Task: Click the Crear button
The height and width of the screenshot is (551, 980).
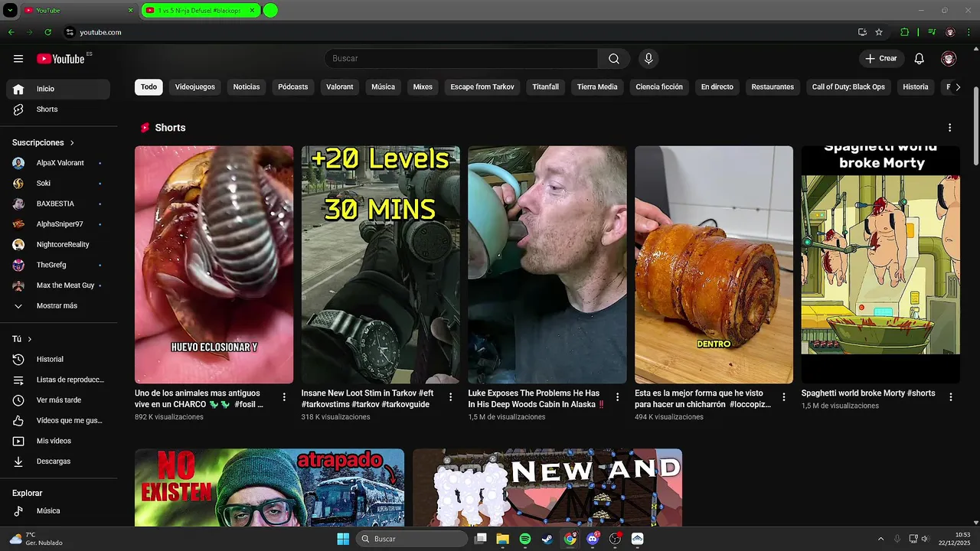Action: tap(881, 59)
